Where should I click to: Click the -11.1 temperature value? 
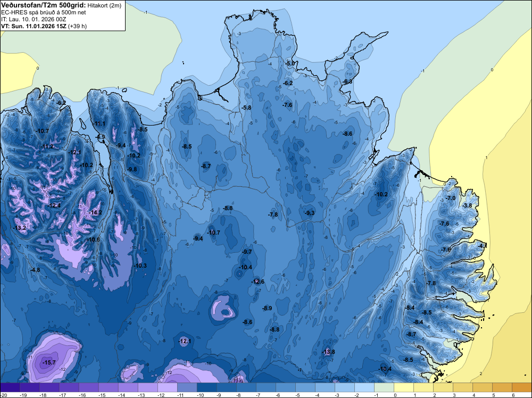pyautogui.click(x=99, y=123)
